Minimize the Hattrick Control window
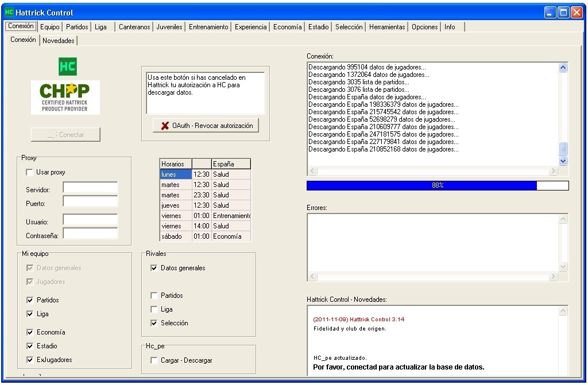 550,13
